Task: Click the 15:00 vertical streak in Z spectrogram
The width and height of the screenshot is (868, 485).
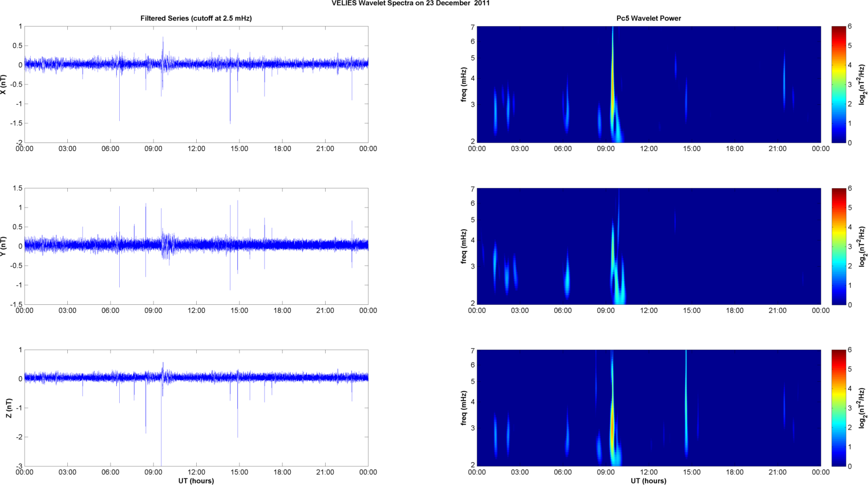Action: pyautogui.click(x=686, y=405)
